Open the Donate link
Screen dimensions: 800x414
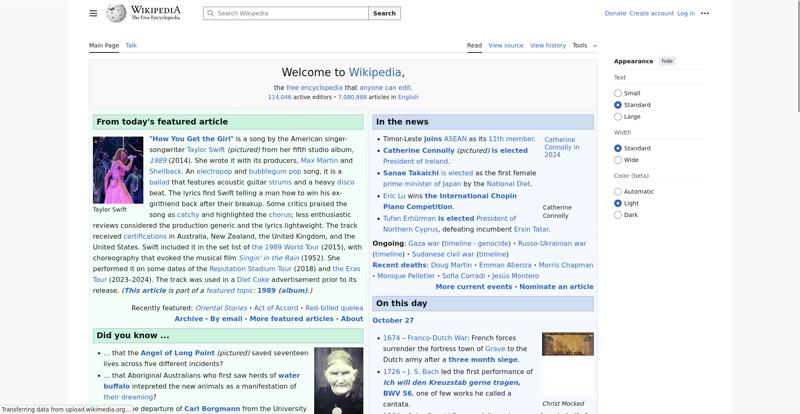(x=615, y=13)
